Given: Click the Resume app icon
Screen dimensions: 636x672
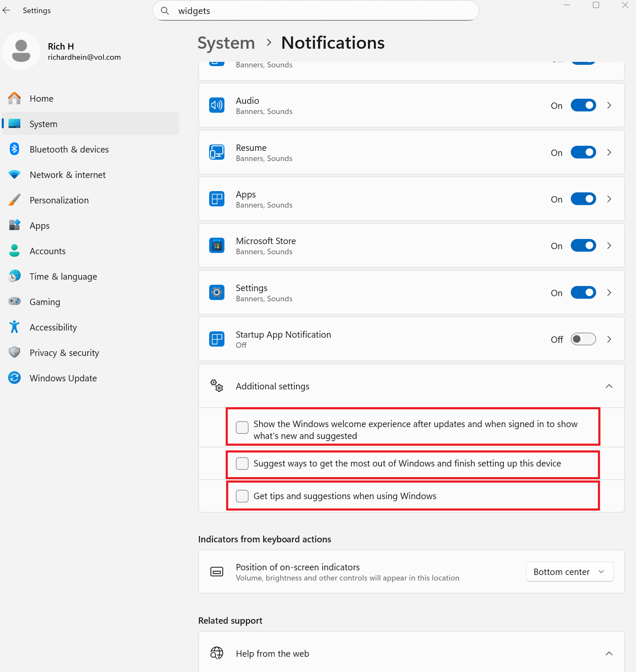Looking at the screenshot, I should pyautogui.click(x=217, y=152).
